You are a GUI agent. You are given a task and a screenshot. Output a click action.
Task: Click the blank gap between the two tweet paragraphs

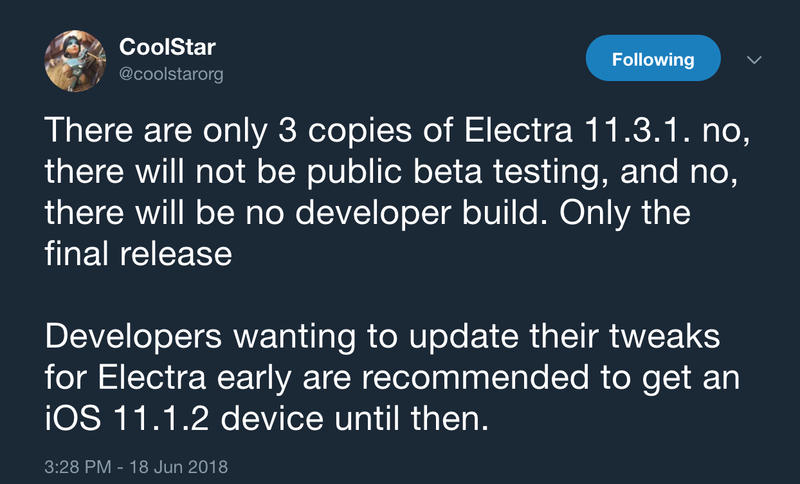397,295
